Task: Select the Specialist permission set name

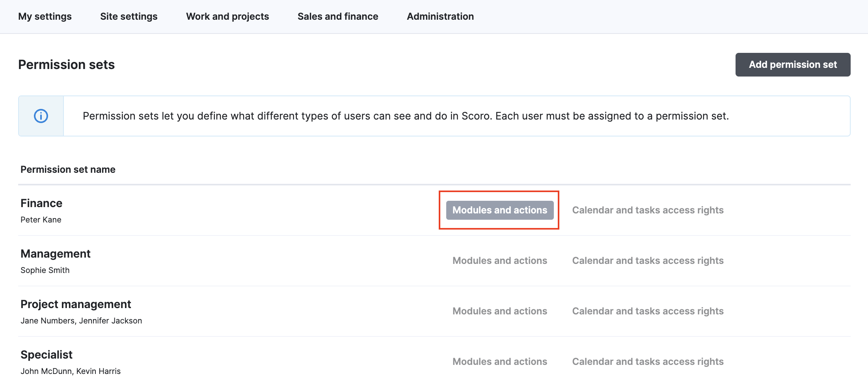Action: [x=47, y=355]
